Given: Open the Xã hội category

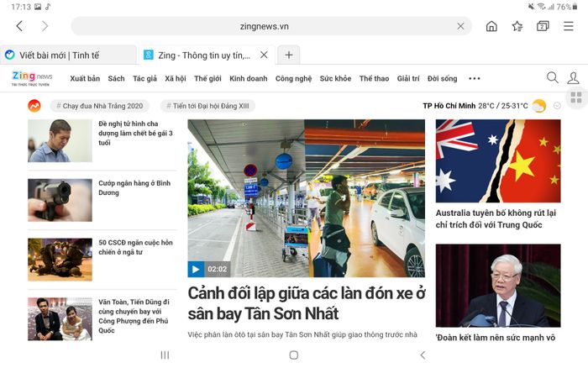Looking at the screenshot, I should pos(176,78).
